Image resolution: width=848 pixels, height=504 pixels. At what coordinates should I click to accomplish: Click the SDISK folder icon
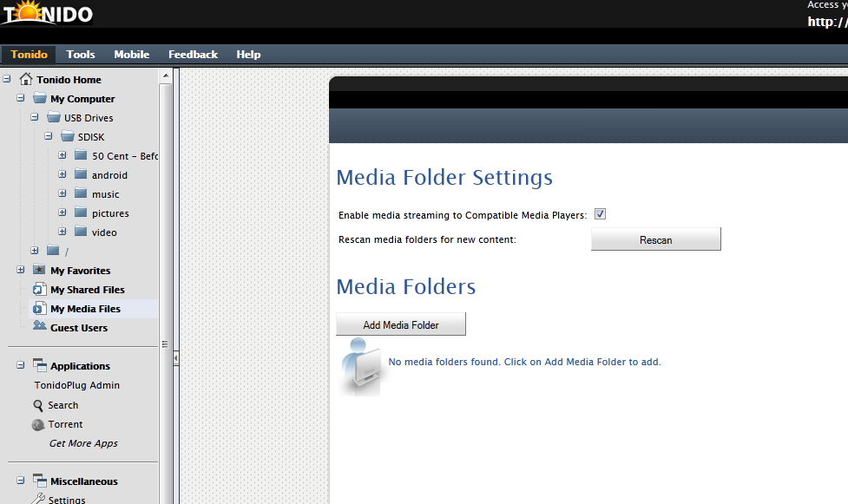click(x=67, y=135)
